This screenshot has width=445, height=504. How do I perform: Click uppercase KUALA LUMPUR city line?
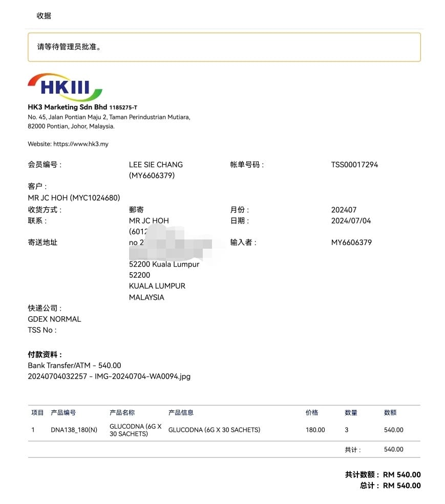click(x=157, y=286)
